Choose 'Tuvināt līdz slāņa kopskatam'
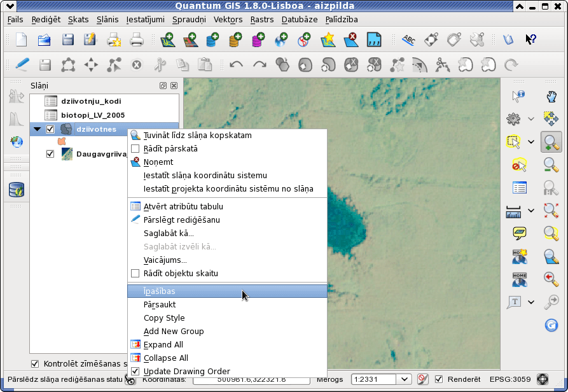This screenshot has width=568, height=392. point(227,136)
